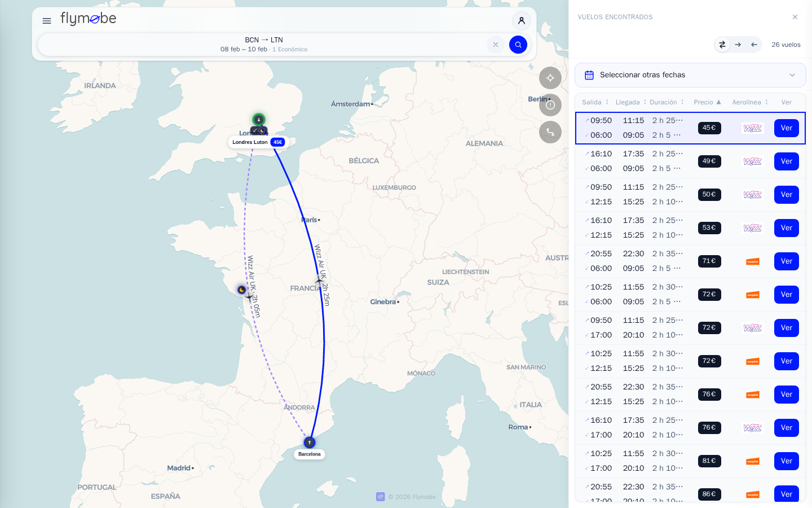Viewport: 812px width, 508px height.
Task: Sort flights by Aerolínea column
Action: [x=750, y=102]
